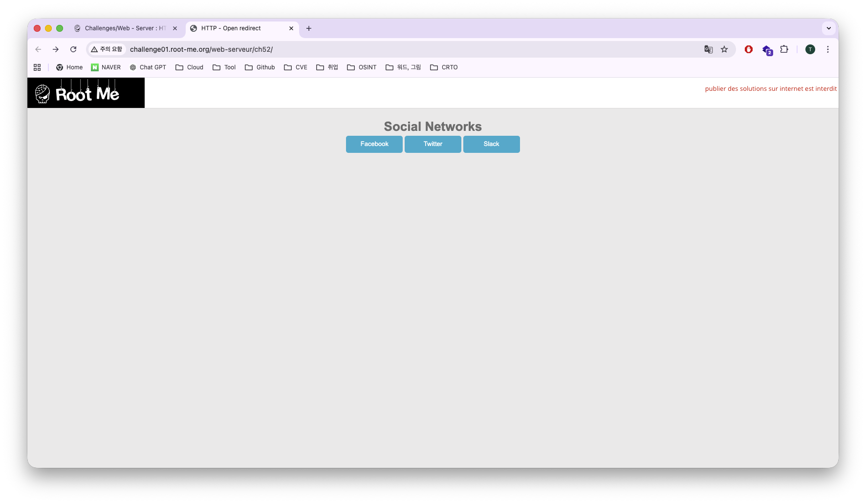Open the profile avatar T

click(x=810, y=49)
